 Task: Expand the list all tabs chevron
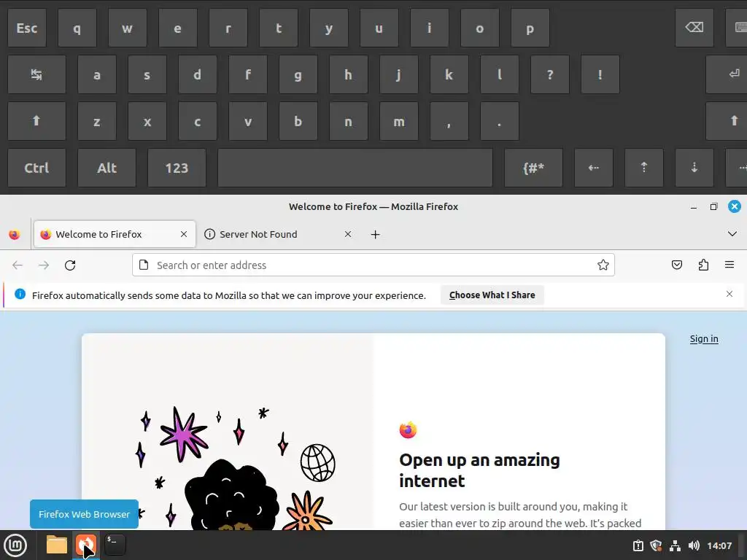coord(732,234)
